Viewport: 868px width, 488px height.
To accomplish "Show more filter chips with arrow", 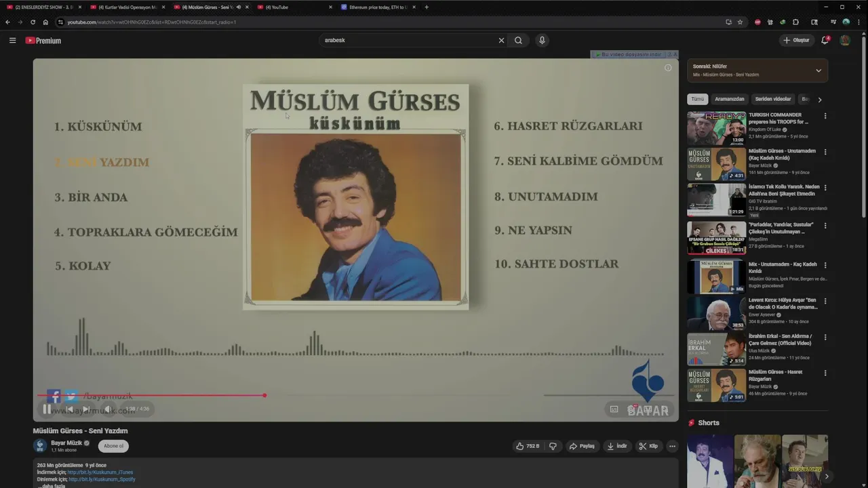I will tap(819, 100).
